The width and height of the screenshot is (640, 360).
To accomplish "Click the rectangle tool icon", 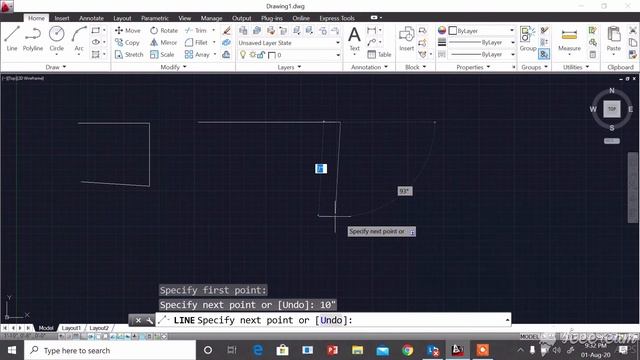I will 96,30.
